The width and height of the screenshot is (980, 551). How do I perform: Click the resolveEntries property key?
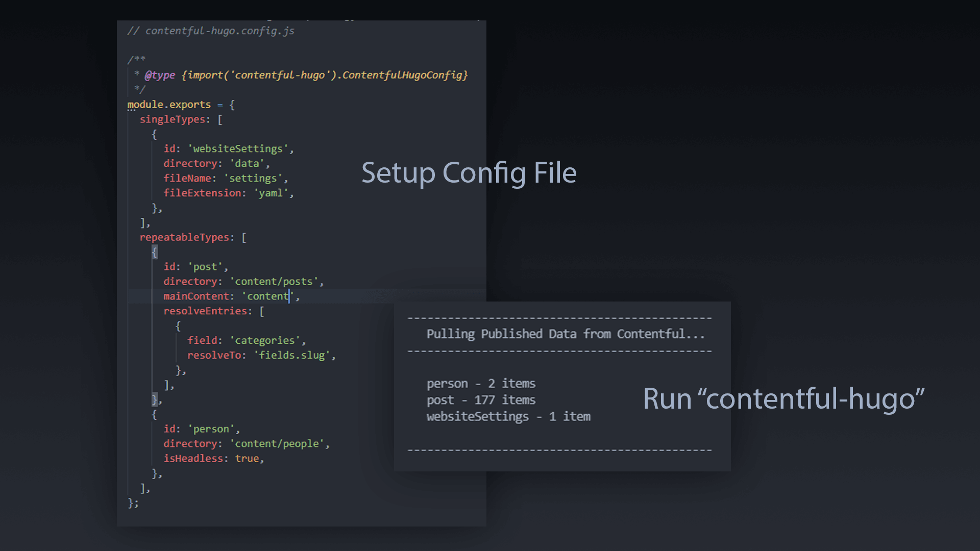point(205,311)
